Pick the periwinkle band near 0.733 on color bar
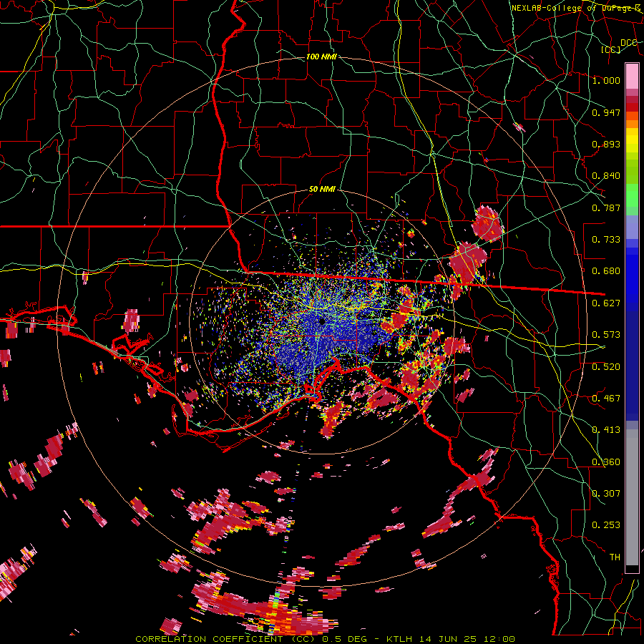Screen dimensions: 644x644 coord(632,227)
